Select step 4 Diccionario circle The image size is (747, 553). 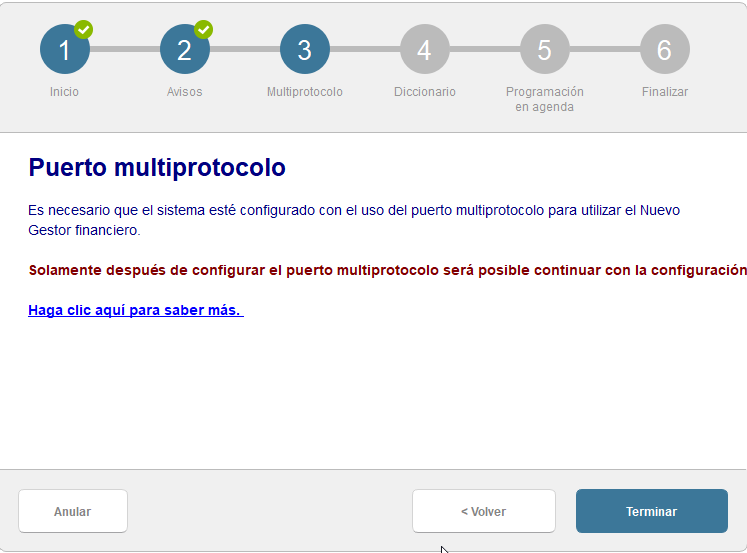pyautogui.click(x=425, y=49)
